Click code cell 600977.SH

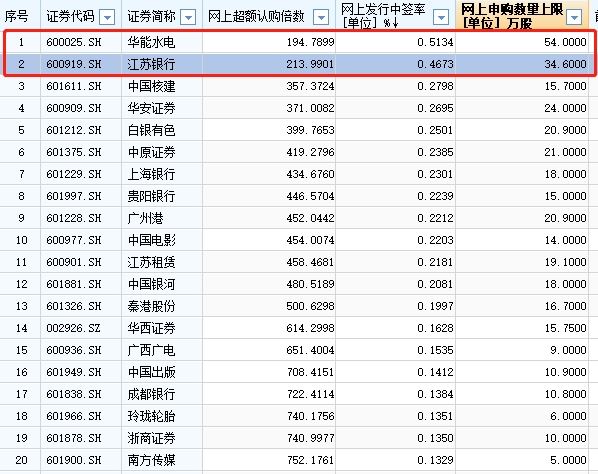point(74,240)
